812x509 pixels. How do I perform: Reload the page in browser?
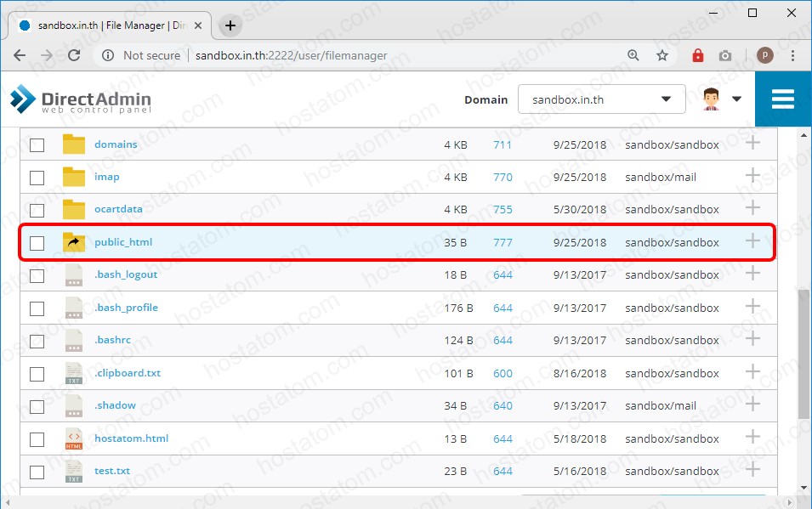pyautogui.click(x=74, y=55)
